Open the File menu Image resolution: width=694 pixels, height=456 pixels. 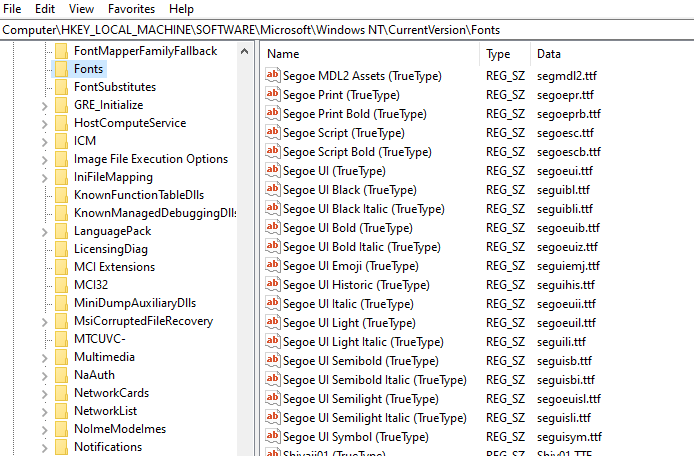point(12,9)
